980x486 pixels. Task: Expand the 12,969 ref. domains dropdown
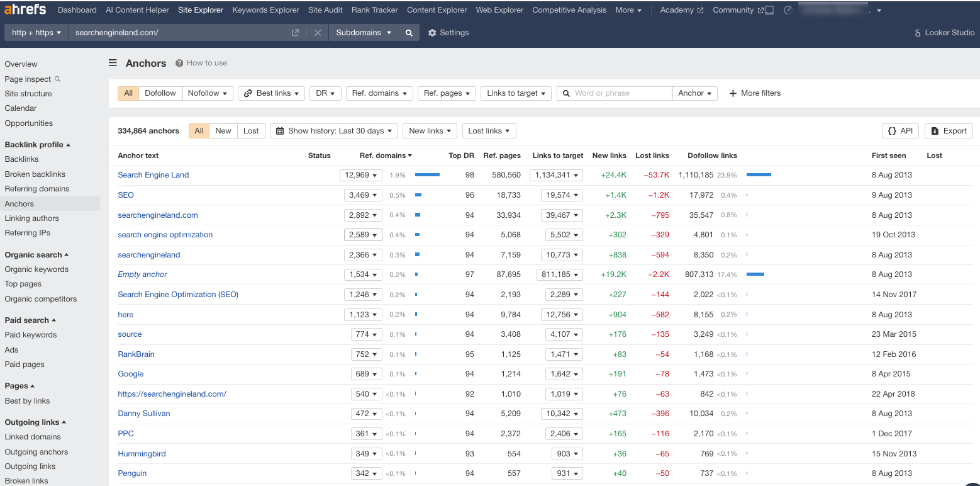[361, 175]
